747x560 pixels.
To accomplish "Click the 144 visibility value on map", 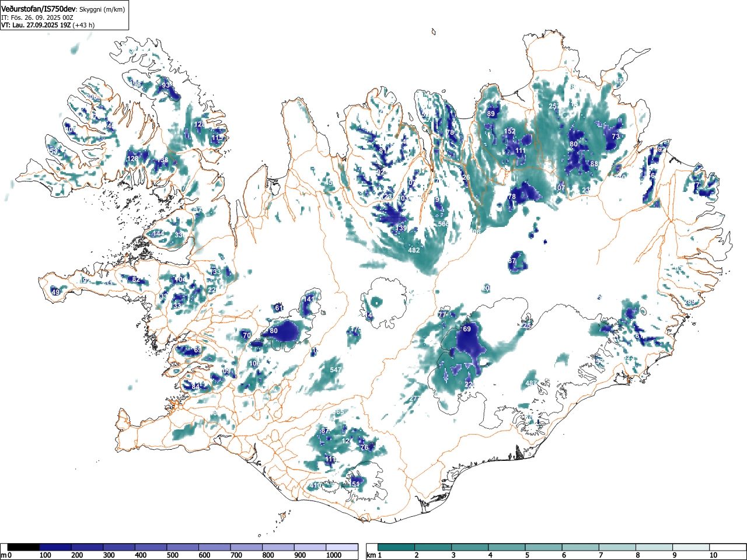I will point(158,233).
